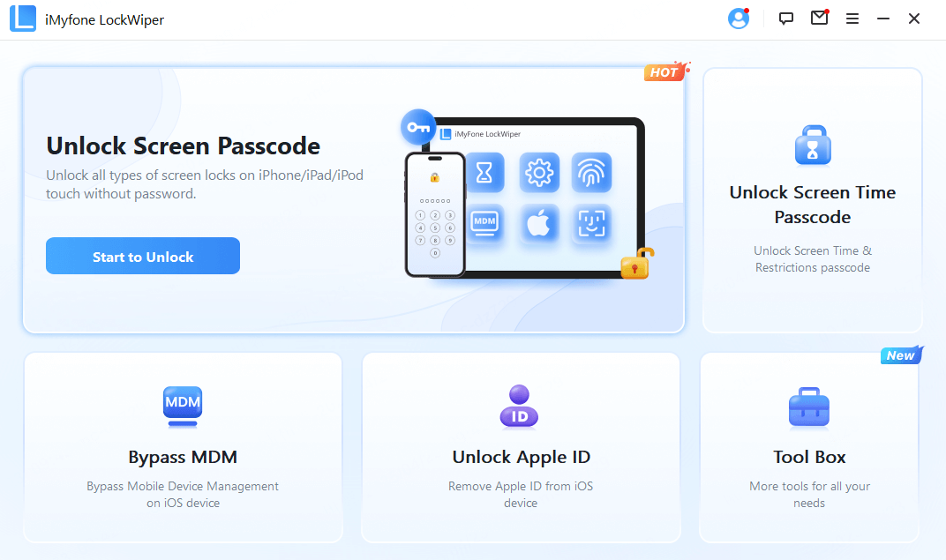
Task: Close the LockWiper window
Action: pos(914,19)
